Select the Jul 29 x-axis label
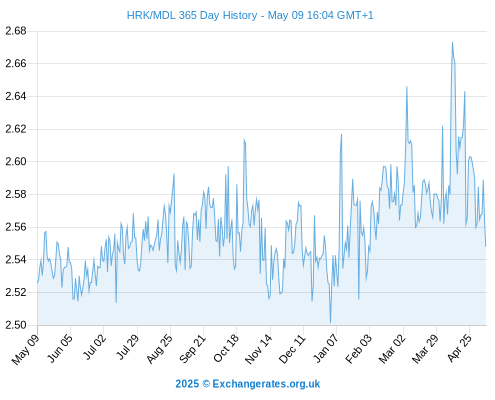The height and width of the screenshot is (400, 495). 127,348
